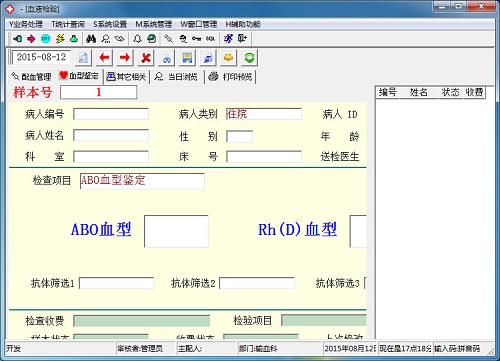This screenshot has height=361, width=500.
Task: Click the ABO血型 result box
Action: [x=176, y=231]
